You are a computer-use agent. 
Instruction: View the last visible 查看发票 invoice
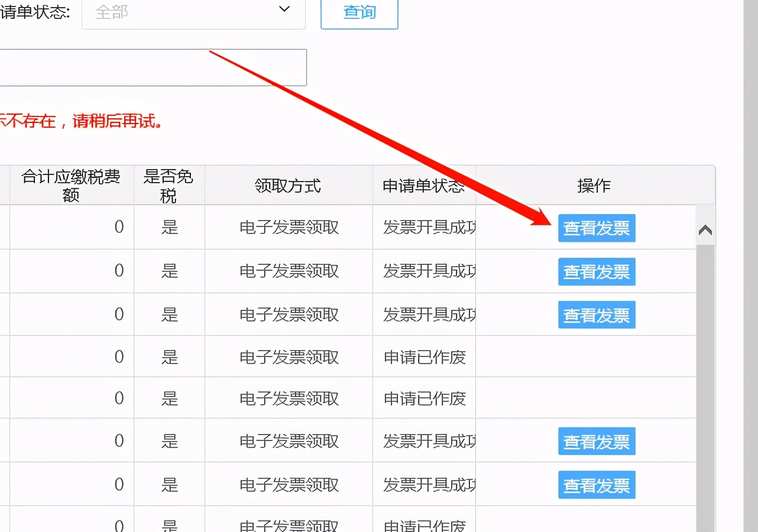pos(597,485)
